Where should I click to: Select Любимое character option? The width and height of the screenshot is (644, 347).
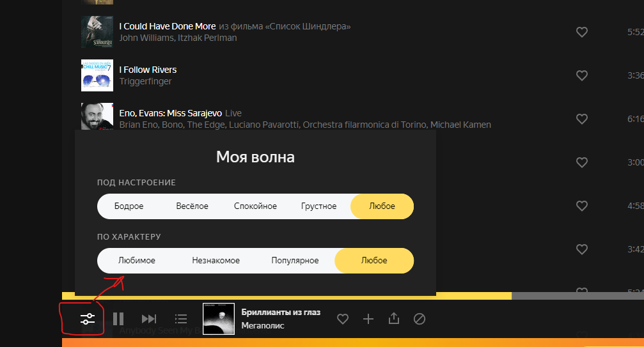tap(137, 261)
